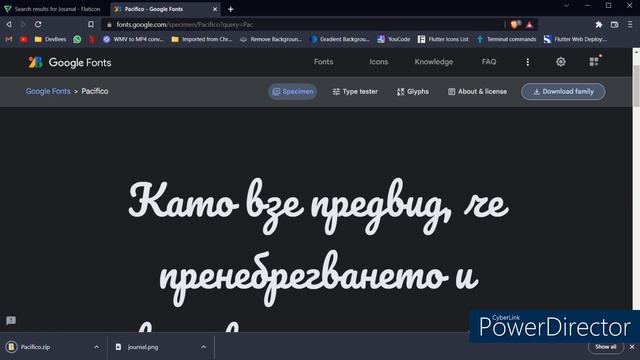Screen dimensions: 640x360
Task: Expand options chevron for journal.png download
Action: pos(203,347)
